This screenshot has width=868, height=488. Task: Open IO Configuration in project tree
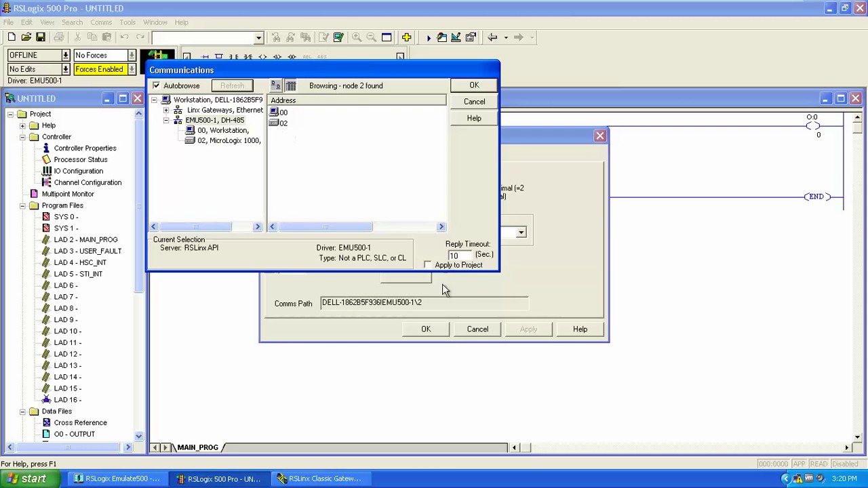[79, 171]
